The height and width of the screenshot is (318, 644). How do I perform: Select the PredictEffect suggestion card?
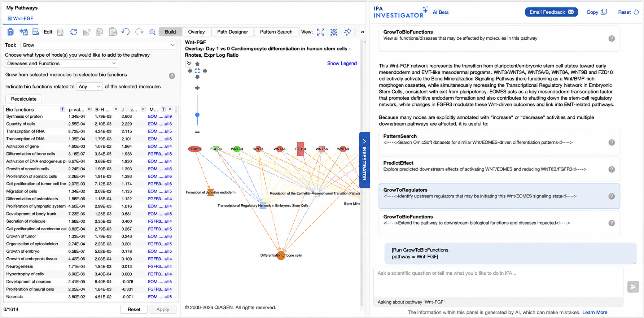point(499,169)
